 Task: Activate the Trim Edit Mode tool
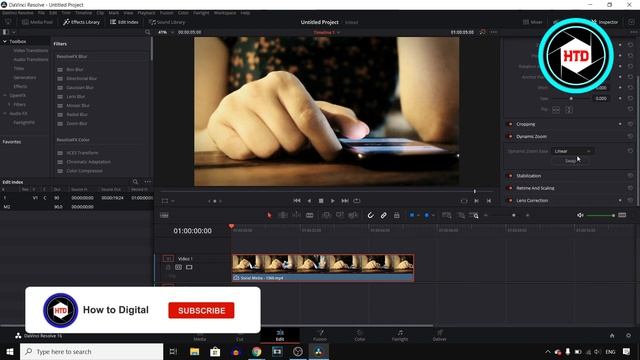[x=282, y=215]
